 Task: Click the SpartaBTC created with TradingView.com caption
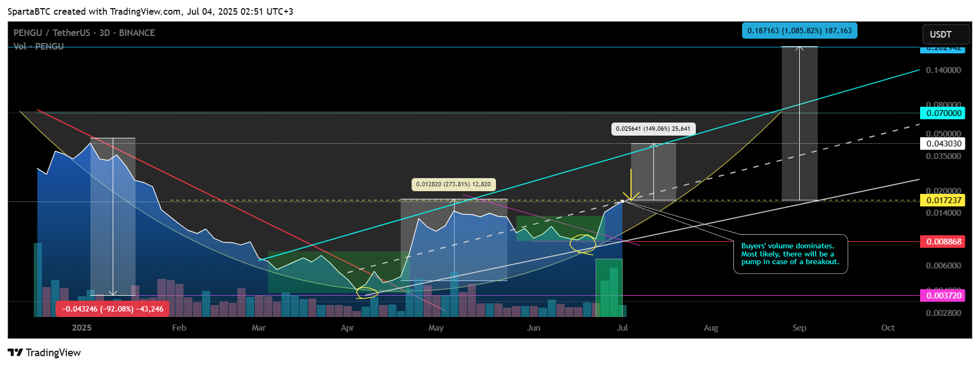150,11
